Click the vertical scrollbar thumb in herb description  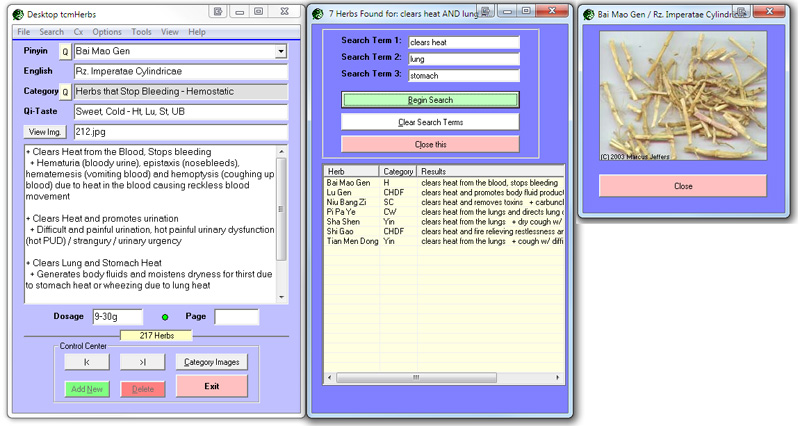point(282,209)
